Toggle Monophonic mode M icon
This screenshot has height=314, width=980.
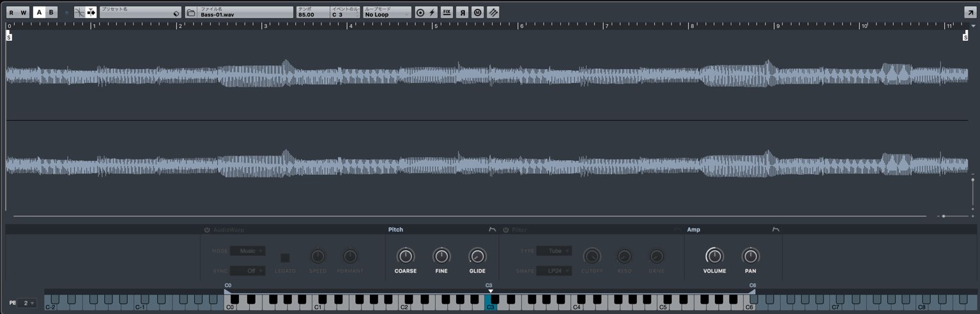pos(477,13)
